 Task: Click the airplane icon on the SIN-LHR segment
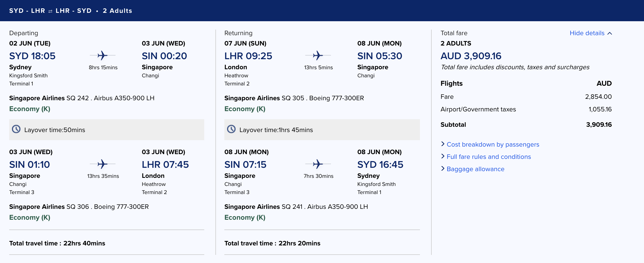pyautogui.click(x=103, y=164)
